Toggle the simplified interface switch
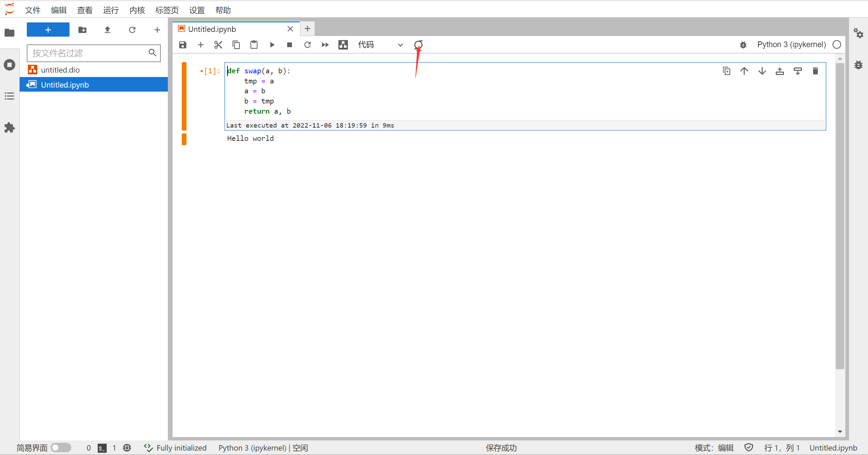Viewport: 868px width, 455px height. click(x=60, y=448)
